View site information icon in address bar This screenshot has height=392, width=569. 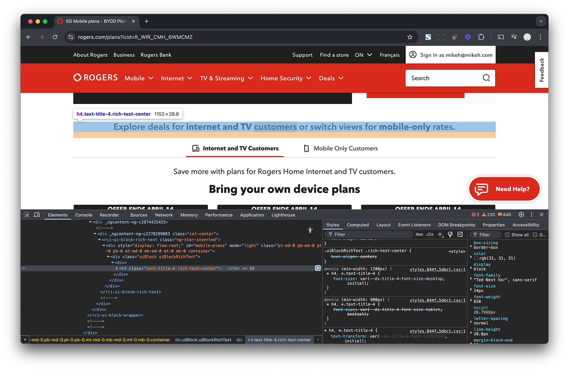(x=71, y=37)
